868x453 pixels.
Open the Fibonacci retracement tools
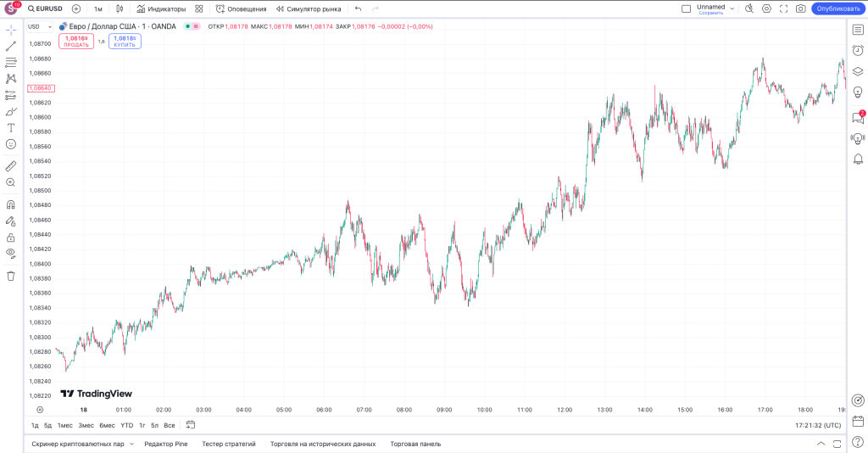pos(10,63)
